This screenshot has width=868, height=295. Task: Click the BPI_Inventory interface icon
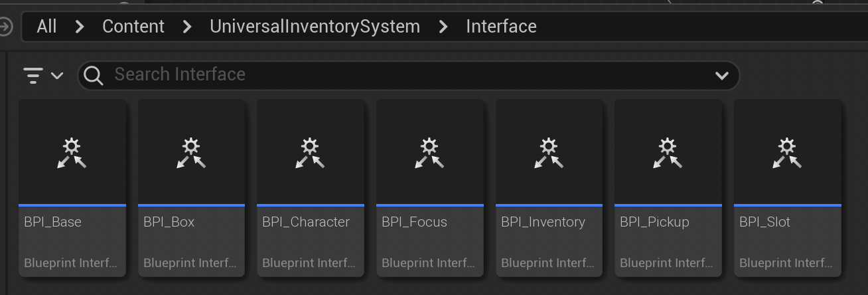click(549, 153)
